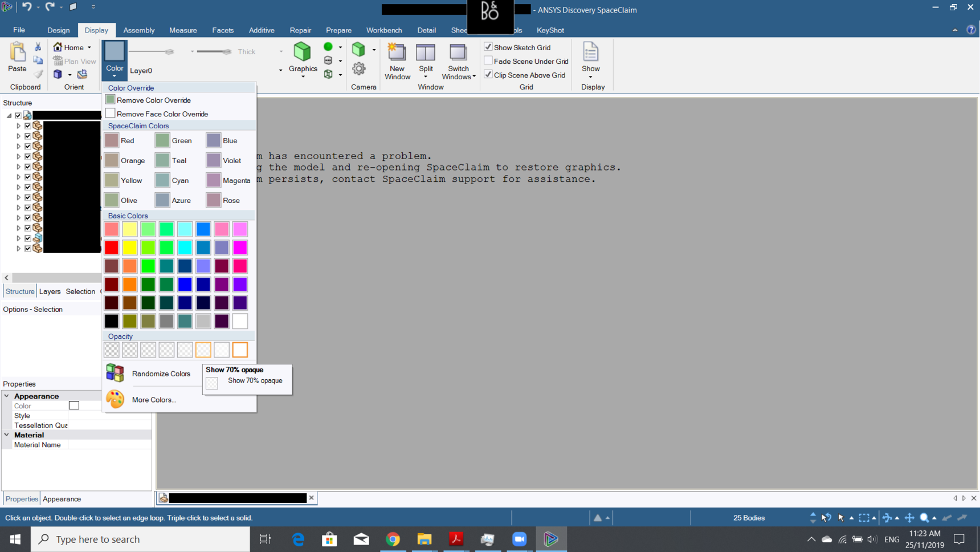Enable Fade Scene Under Grid

(488, 61)
